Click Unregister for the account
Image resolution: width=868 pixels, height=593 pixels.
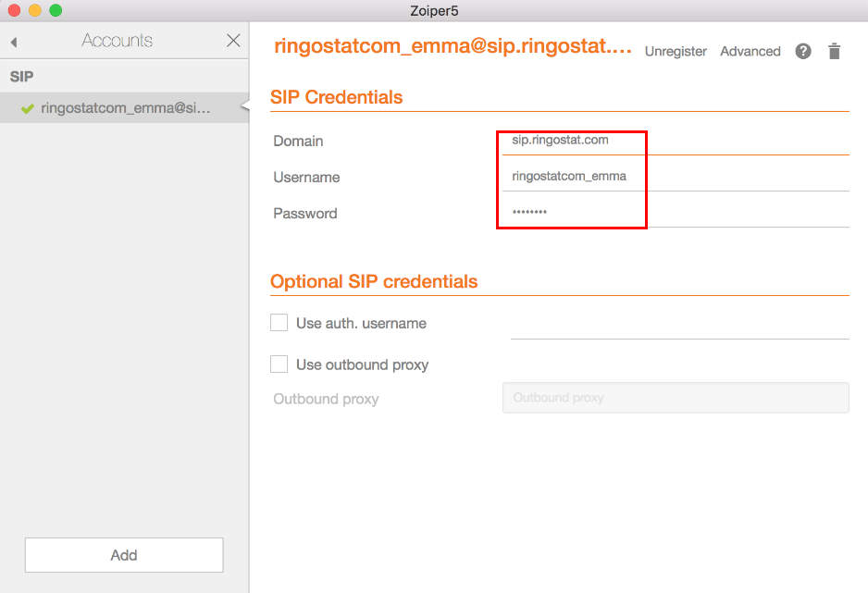[x=676, y=52]
